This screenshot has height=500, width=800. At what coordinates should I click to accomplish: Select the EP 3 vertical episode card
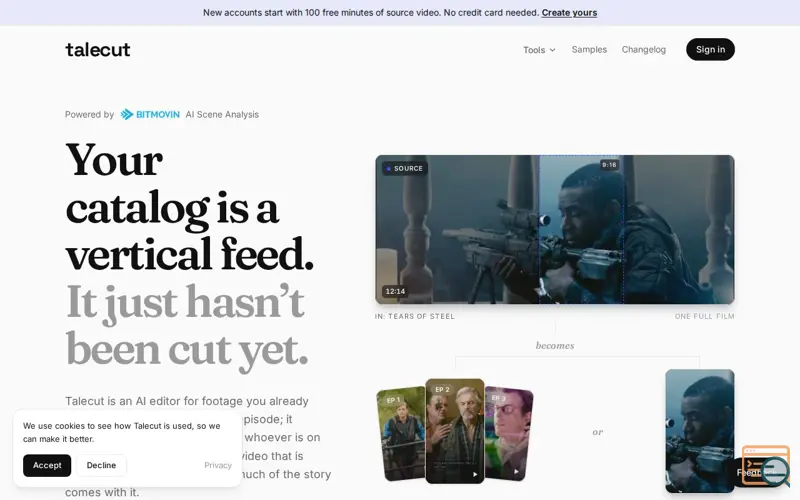(508, 435)
